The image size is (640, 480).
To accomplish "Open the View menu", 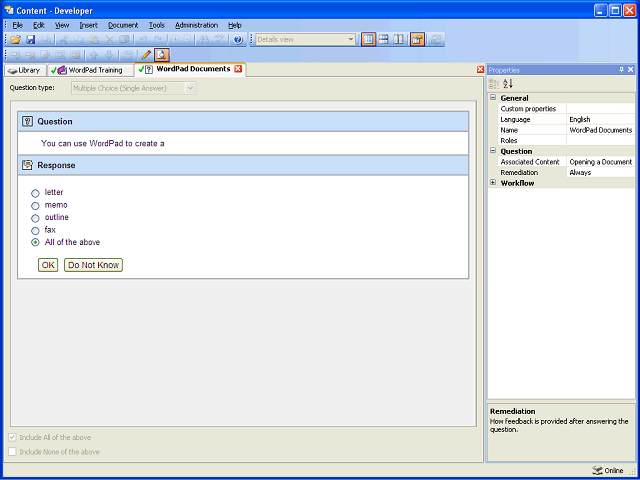I will tap(62, 25).
